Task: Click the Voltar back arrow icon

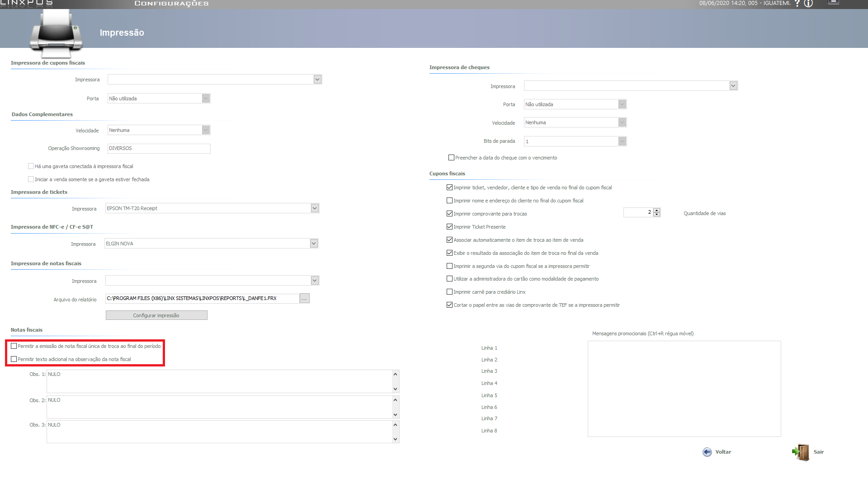Action: (707, 452)
